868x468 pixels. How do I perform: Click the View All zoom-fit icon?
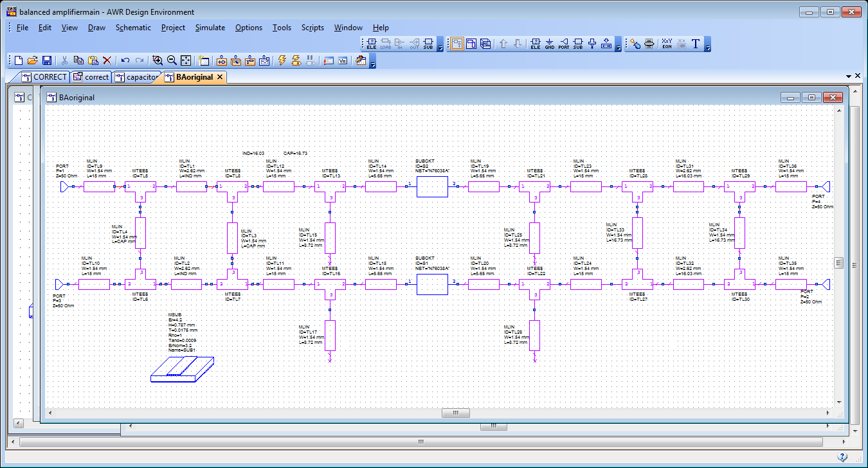[x=186, y=60]
